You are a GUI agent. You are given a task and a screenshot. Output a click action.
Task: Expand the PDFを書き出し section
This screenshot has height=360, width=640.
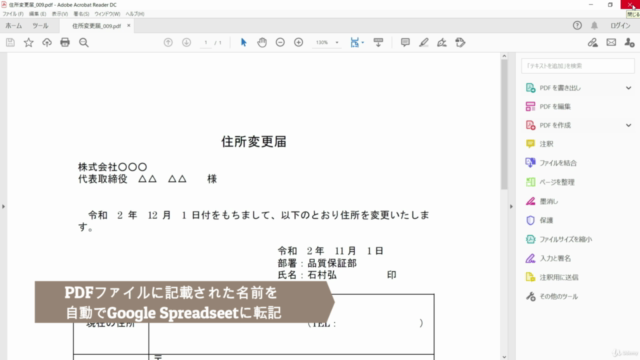click(x=629, y=88)
